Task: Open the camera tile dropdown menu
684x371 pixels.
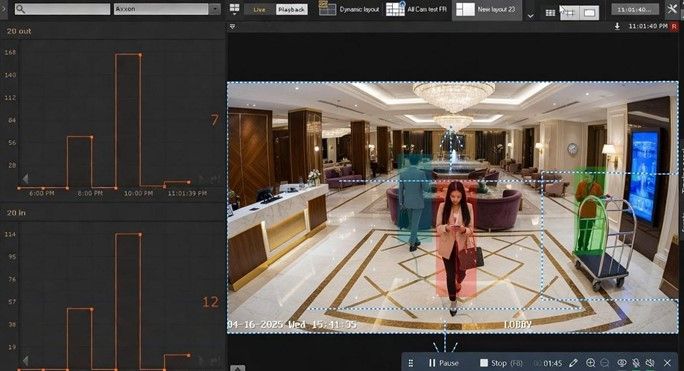Action: pos(233,27)
